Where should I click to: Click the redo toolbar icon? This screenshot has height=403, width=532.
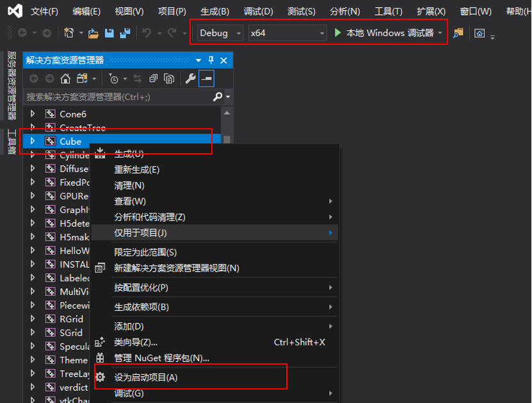172,33
